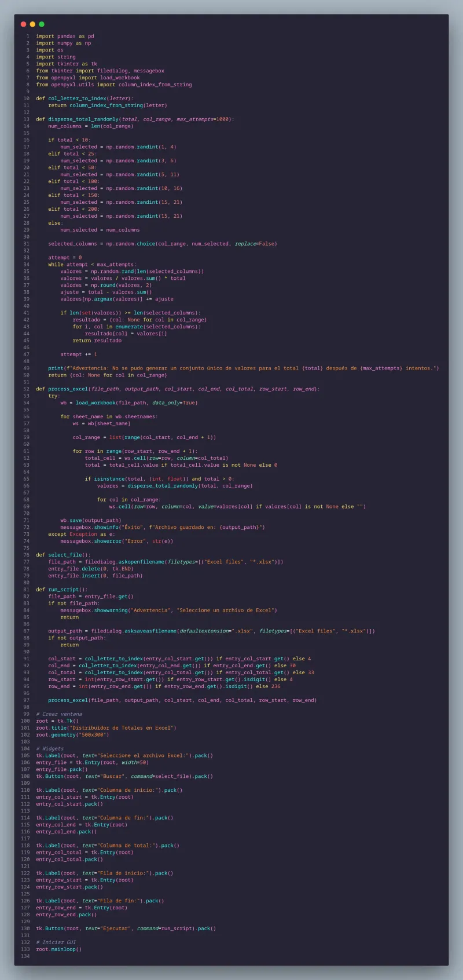Select the 'import pandas as pd' line

(x=65, y=36)
